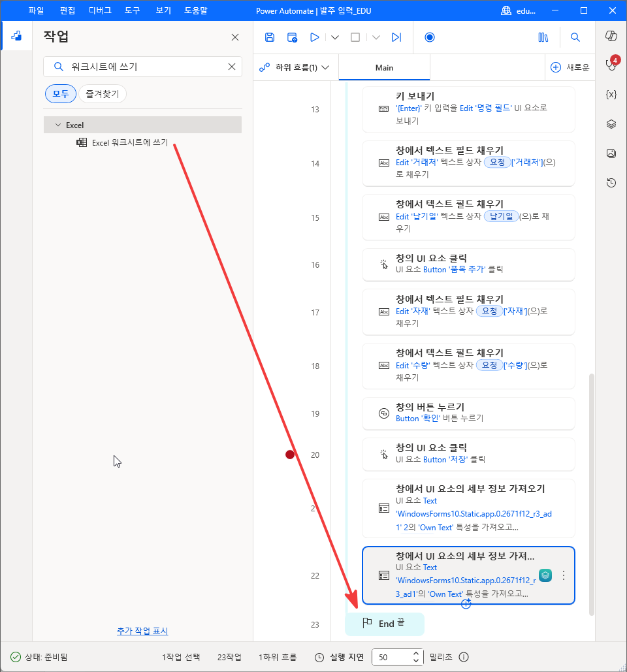Click the Save As icon in toolbar
The height and width of the screenshot is (672, 627).
(292, 37)
